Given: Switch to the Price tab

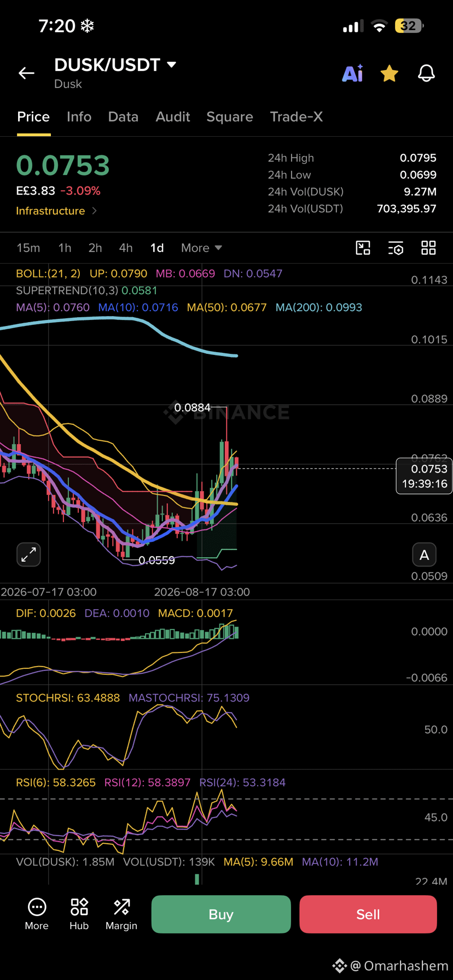Looking at the screenshot, I should [33, 117].
